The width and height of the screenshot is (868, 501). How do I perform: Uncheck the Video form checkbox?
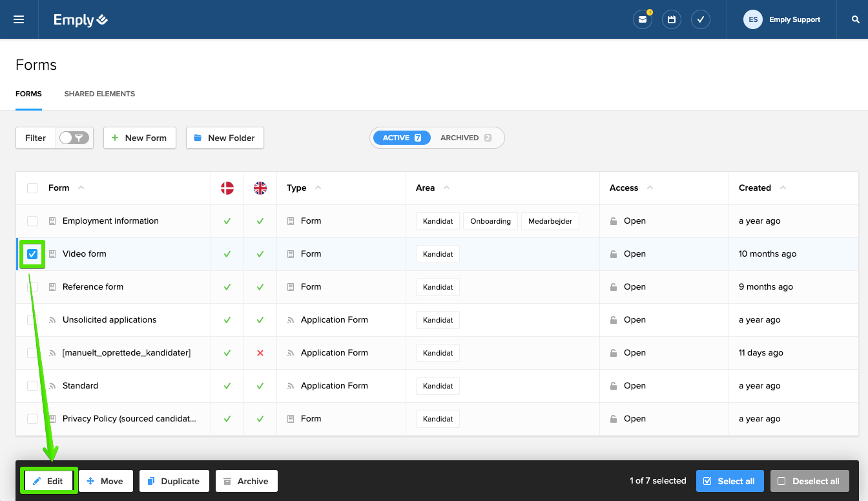(x=32, y=254)
